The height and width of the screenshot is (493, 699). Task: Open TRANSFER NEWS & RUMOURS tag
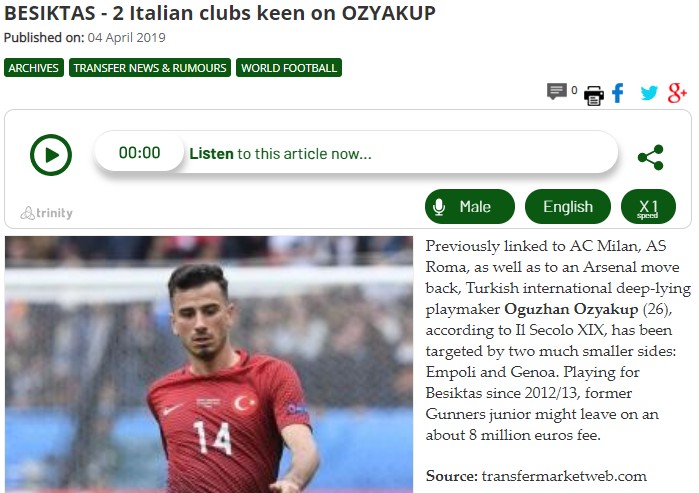[150, 68]
